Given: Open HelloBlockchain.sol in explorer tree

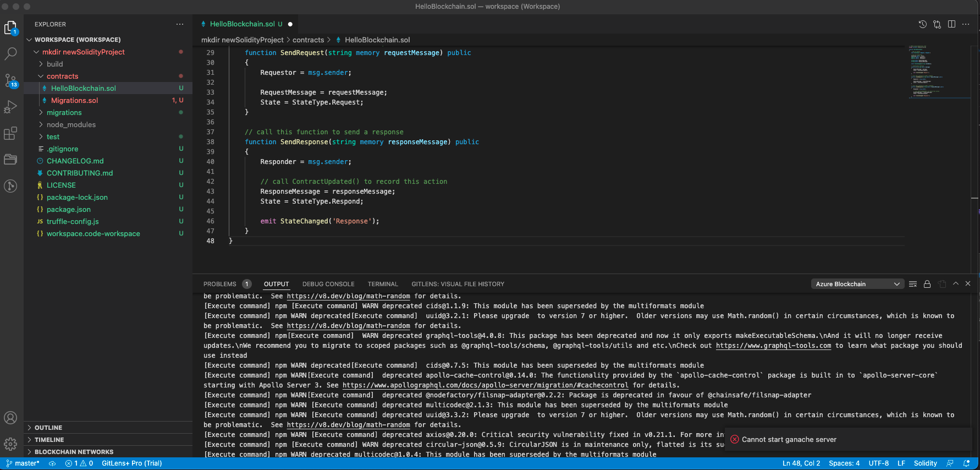Looking at the screenshot, I should pos(108,88).
